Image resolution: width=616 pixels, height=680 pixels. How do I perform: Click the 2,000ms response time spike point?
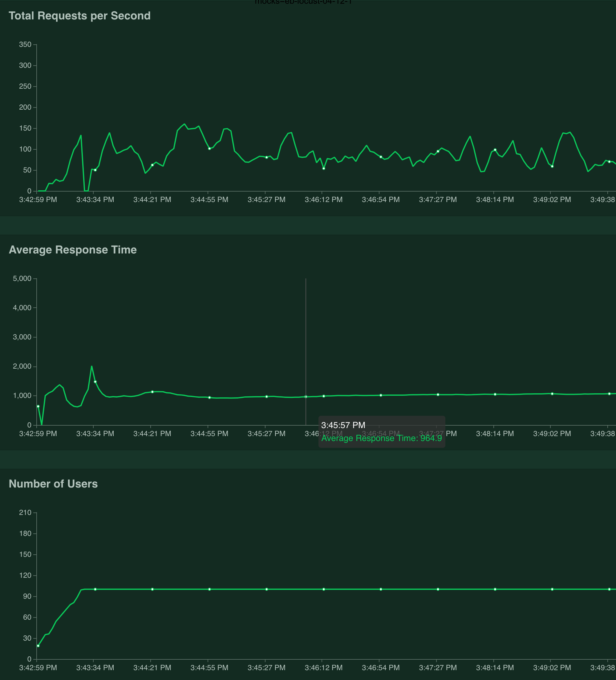(x=92, y=366)
